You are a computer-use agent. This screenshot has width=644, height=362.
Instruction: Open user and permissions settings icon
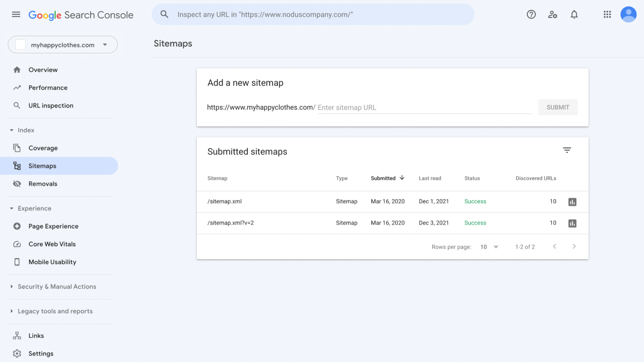(552, 14)
